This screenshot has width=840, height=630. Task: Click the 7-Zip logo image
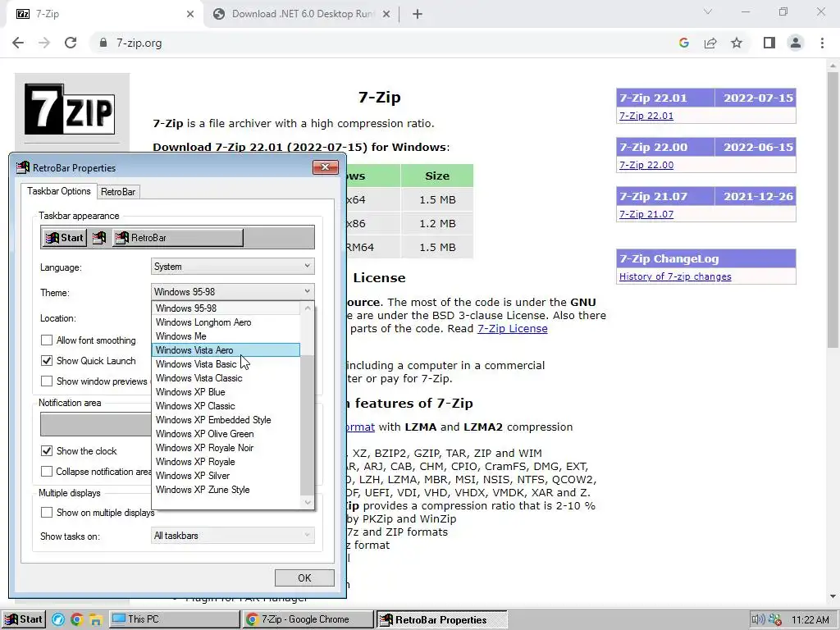(x=70, y=109)
